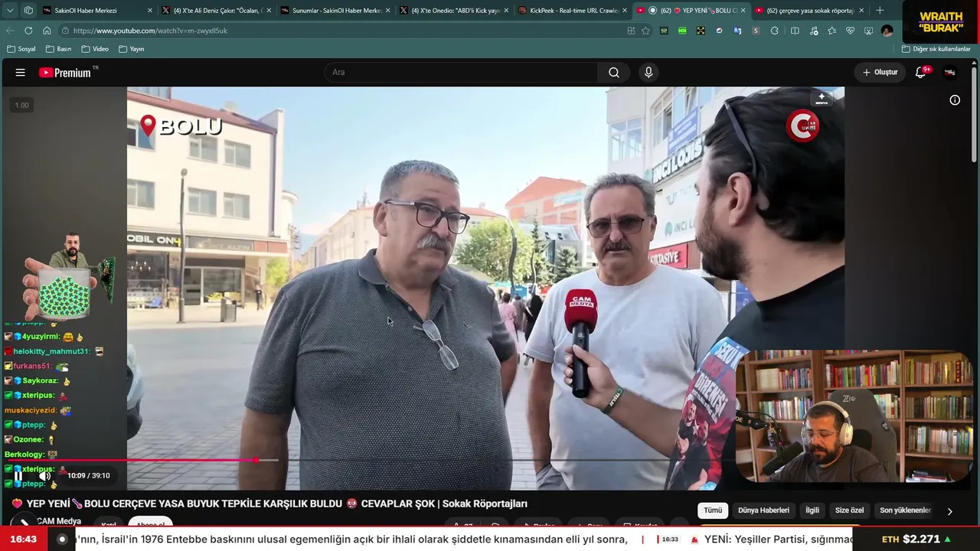Switch to çerçeve yasa sokak röportaj tab
980x551 pixels.
click(808, 11)
